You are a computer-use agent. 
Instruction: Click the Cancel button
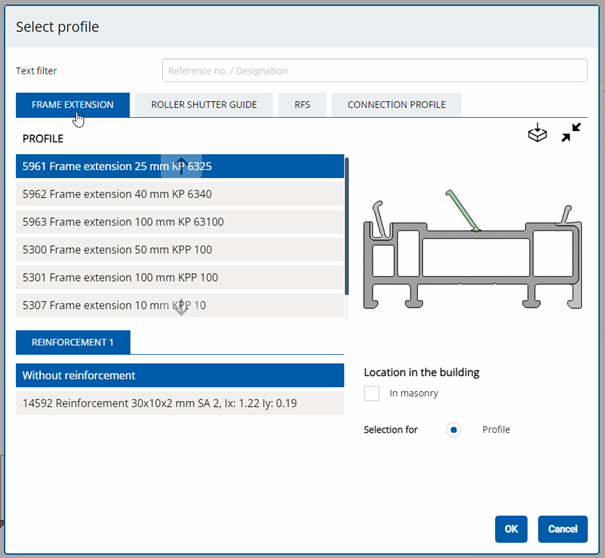pyautogui.click(x=562, y=529)
